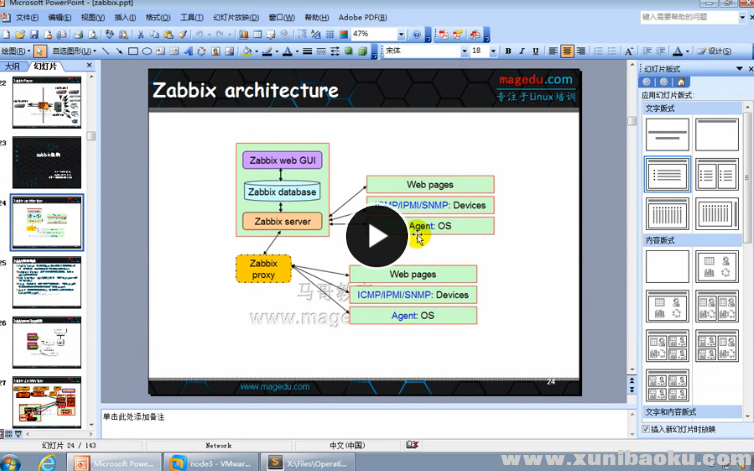Select the Rectangle drawing tool

tap(133, 51)
